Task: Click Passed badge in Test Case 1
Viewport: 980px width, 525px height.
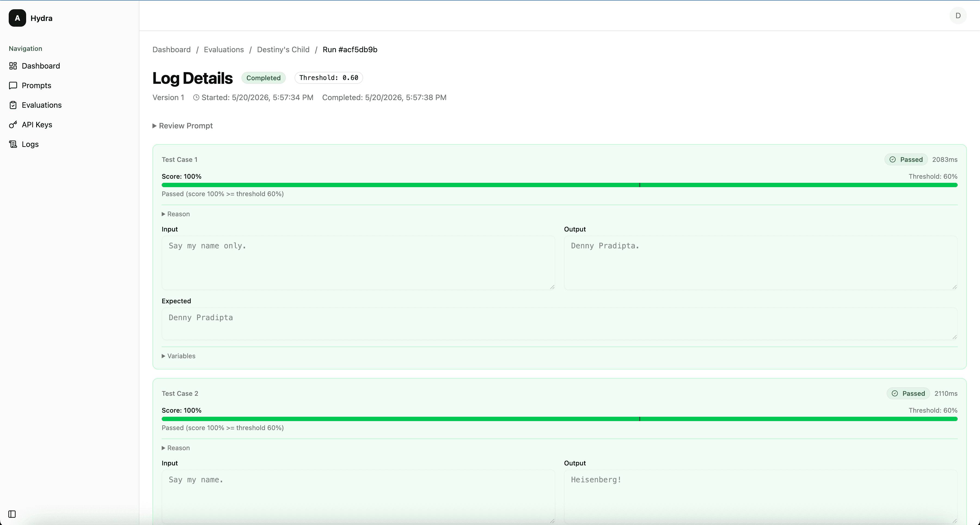Action: [906, 160]
